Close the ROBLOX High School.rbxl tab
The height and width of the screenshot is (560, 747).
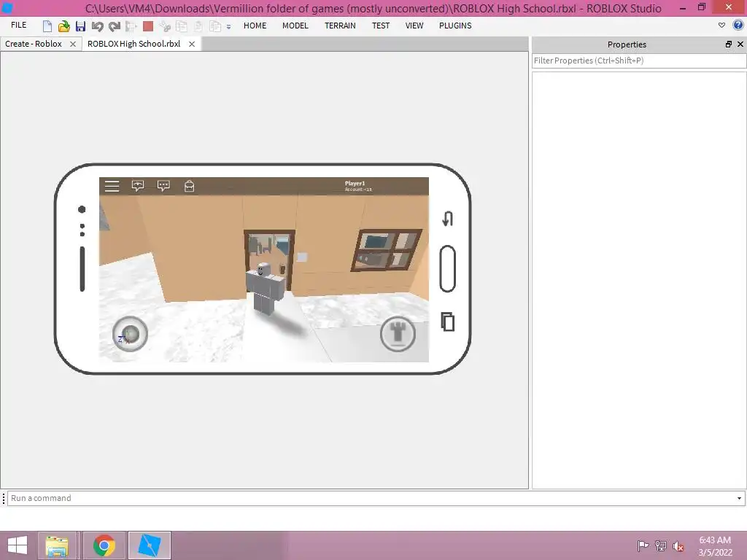[192, 44]
